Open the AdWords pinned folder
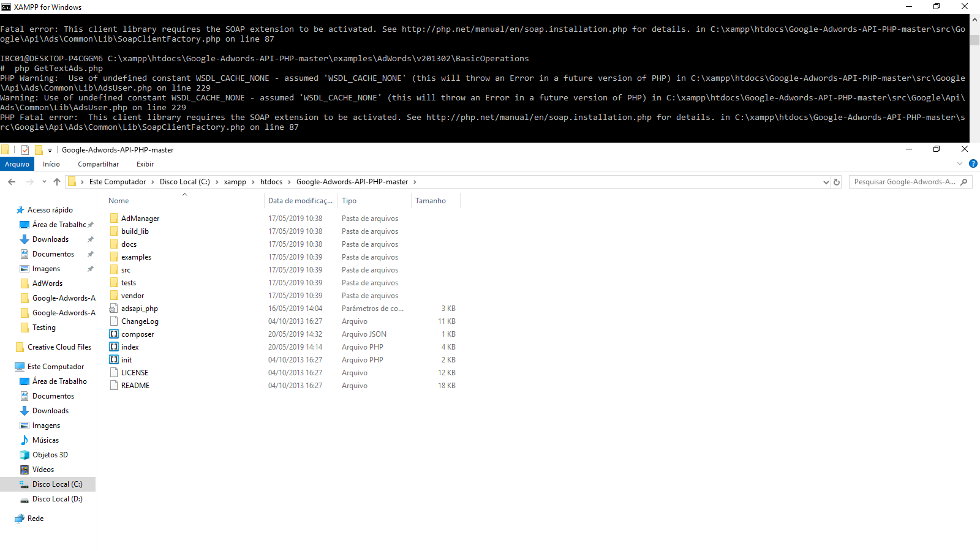 47,283
